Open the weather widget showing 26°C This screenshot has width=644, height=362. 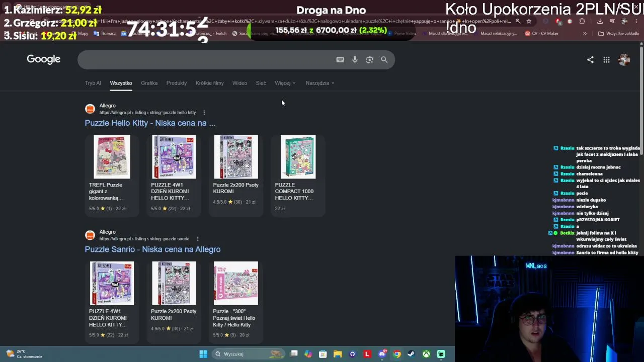pos(23,354)
